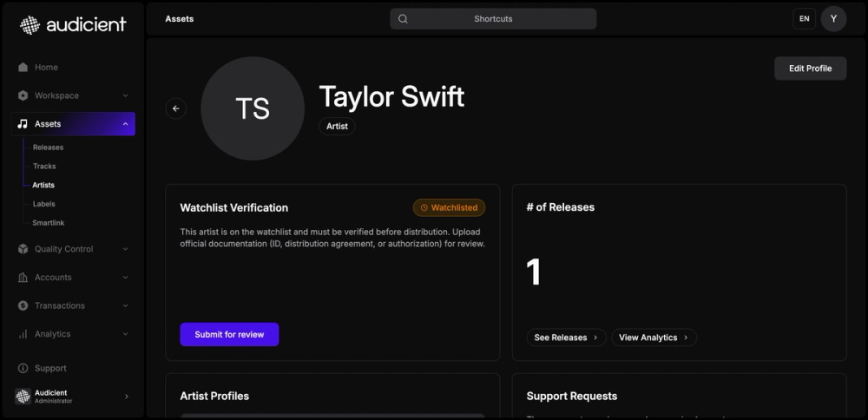Click the # of Releases title
Image resolution: width=868 pixels, height=420 pixels.
pyautogui.click(x=561, y=207)
